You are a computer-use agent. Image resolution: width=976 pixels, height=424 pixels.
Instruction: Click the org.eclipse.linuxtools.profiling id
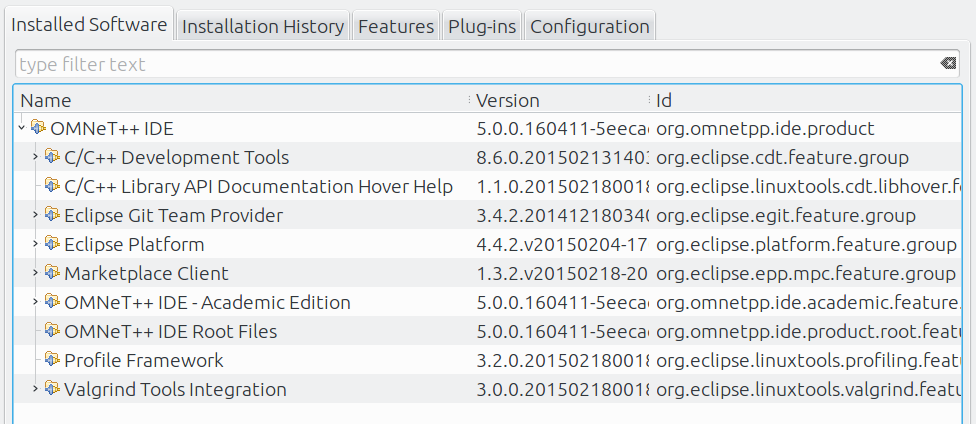[808, 360]
